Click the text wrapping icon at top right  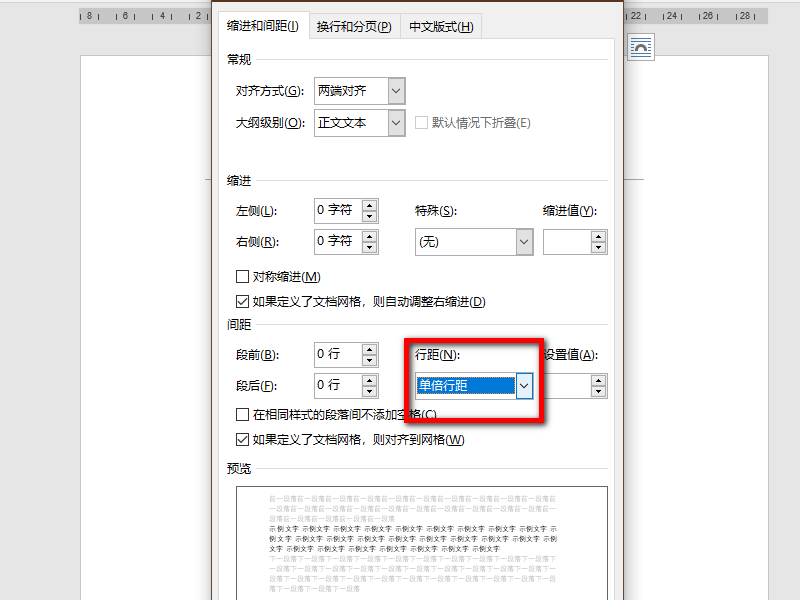(640, 46)
